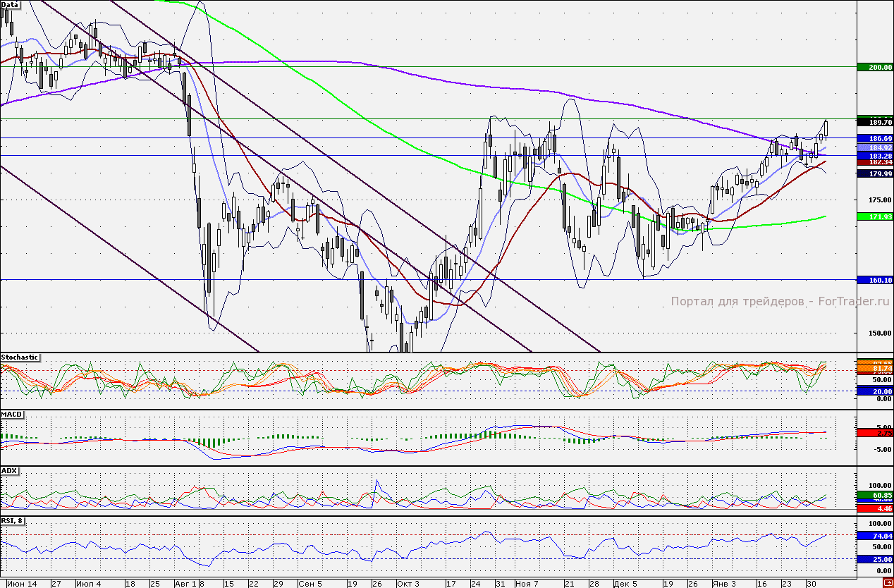Select the blue 160.10 support level tag

[x=875, y=280]
